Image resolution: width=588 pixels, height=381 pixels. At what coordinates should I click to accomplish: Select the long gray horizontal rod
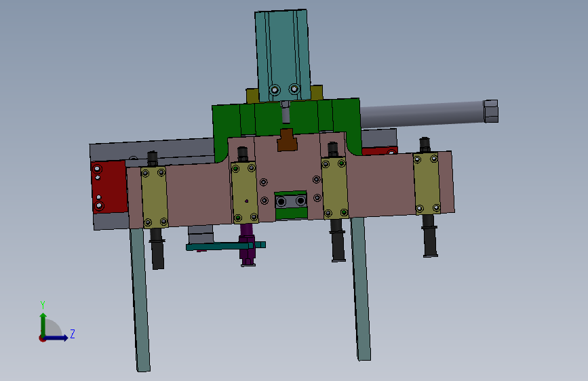(422, 115)
